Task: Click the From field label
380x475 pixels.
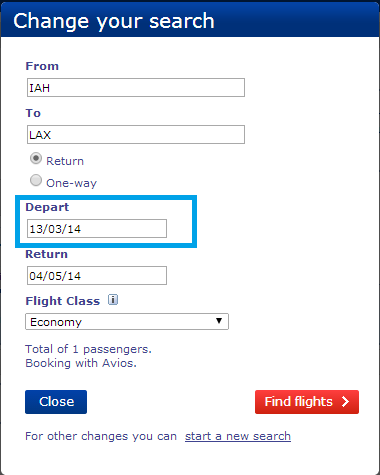Action: pyautogui.click(x=42, y=66)
